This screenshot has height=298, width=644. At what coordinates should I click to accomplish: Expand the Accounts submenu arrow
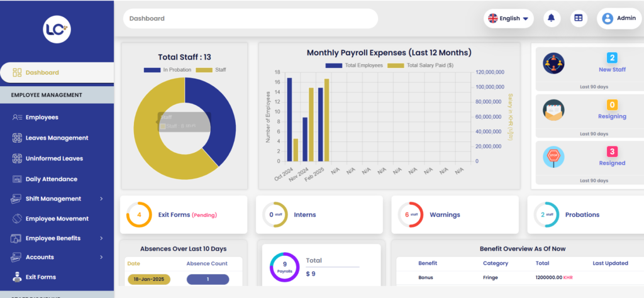click(101, 257)
